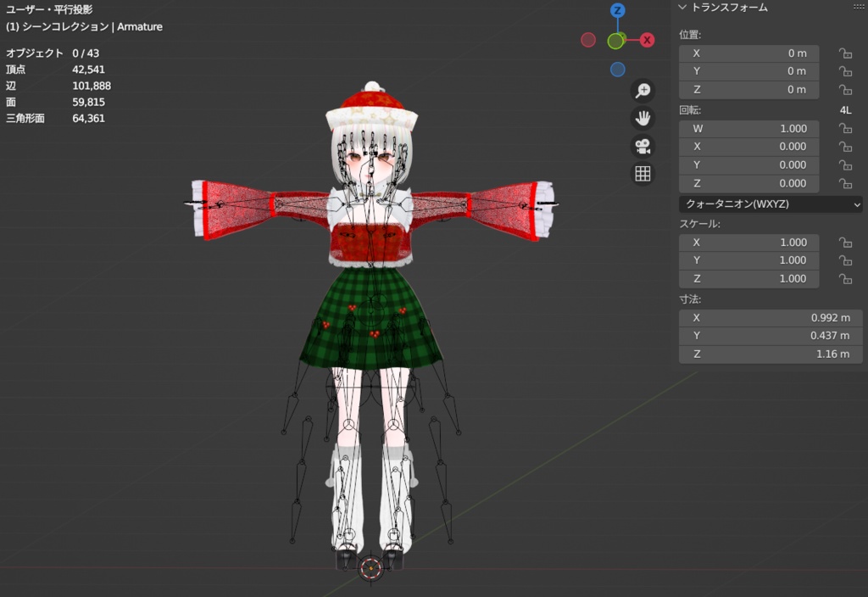Click the dotted grip on the Transform panel
Viewport: 868px width, 597px height.
[x=860, y=7]
